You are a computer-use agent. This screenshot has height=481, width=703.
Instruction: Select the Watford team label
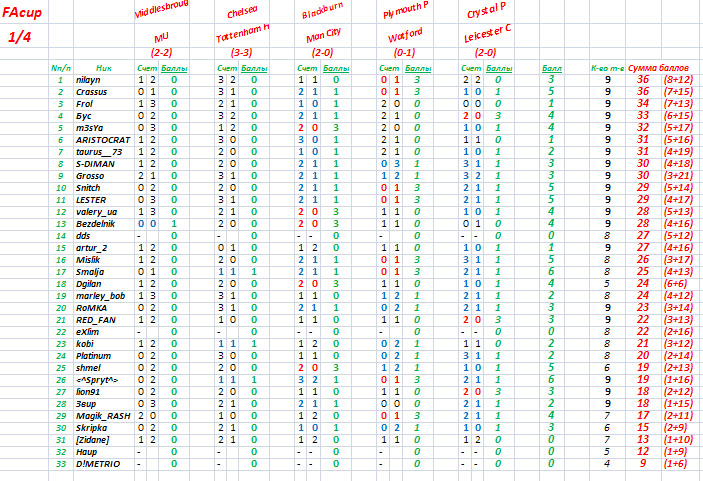tap(404, 35)
